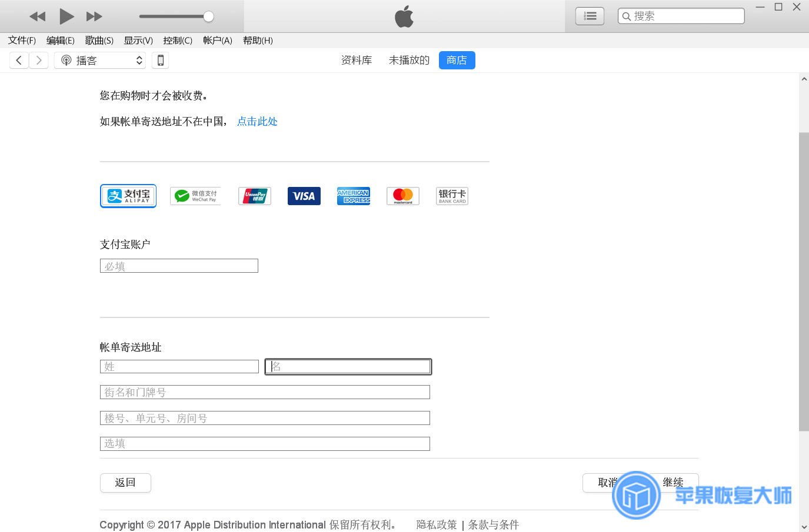Click the back navigation arrow
The image size is (809, 532).
coord(19,60)
